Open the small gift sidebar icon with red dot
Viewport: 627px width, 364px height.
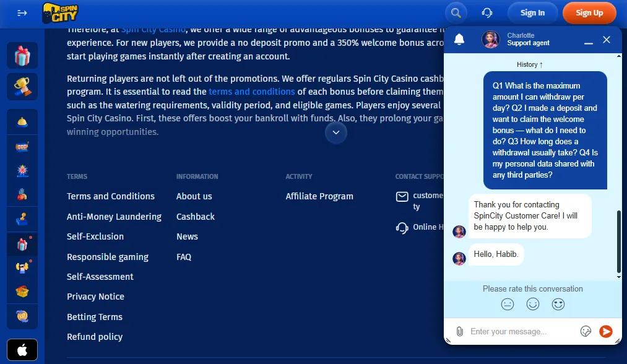tap(22, 244)
